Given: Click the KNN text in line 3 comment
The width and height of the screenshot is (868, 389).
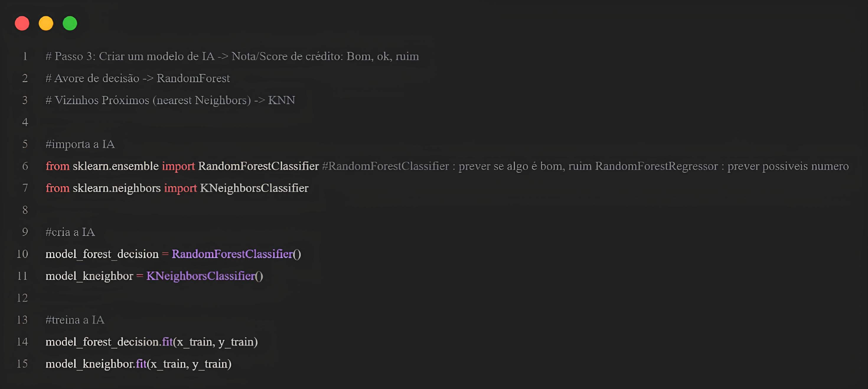Looking at the screenshot, I should (281, 100).
